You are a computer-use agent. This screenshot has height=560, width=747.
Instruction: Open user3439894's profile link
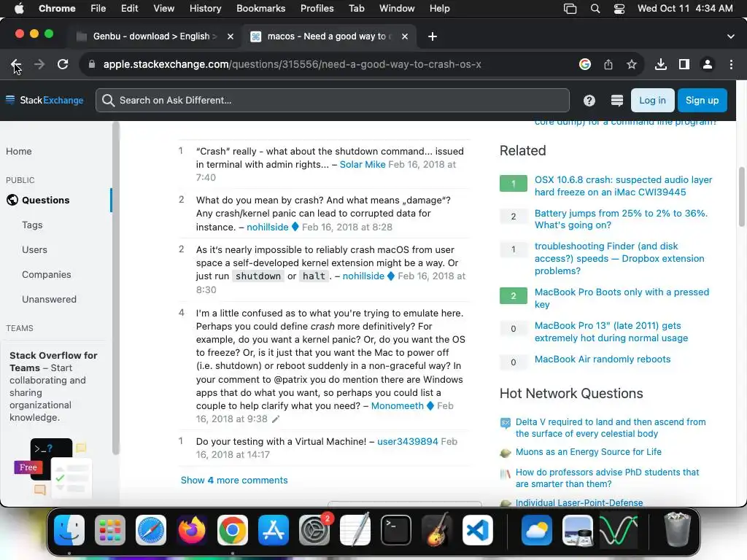(x=407, y=441)
